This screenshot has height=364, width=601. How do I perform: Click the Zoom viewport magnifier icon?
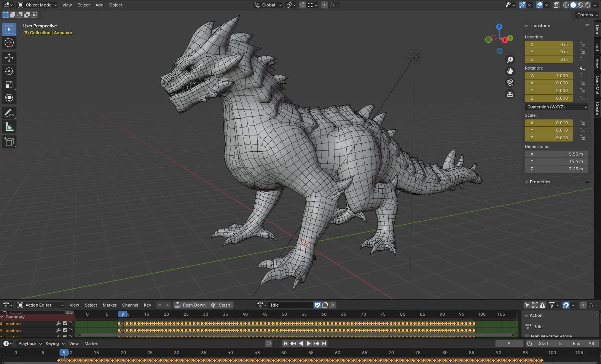pos(510,60)
